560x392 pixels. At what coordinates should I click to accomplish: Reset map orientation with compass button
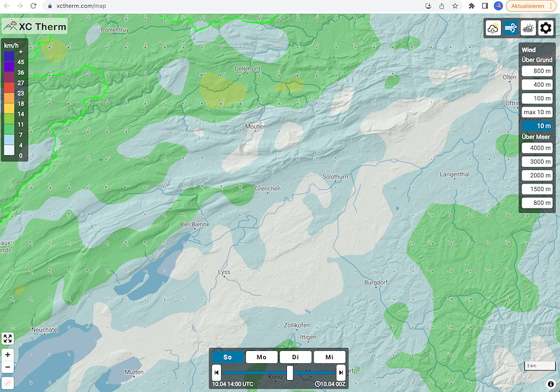8,382
